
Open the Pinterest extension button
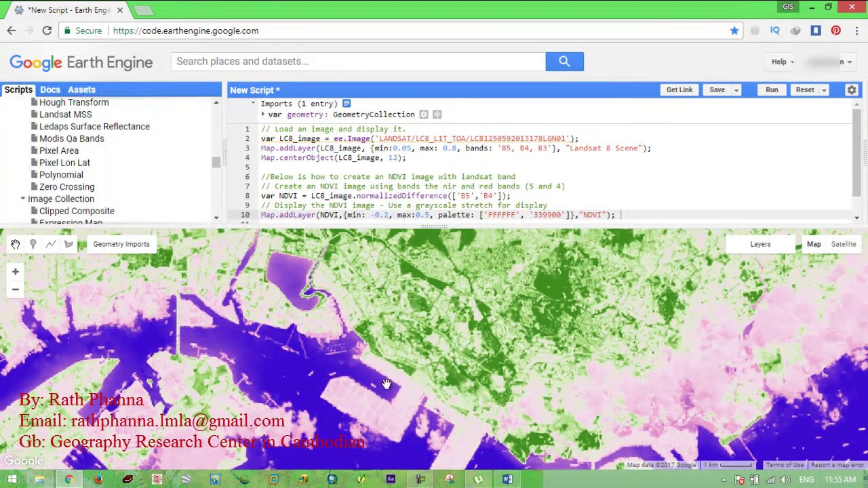click(x=836, y=30)
